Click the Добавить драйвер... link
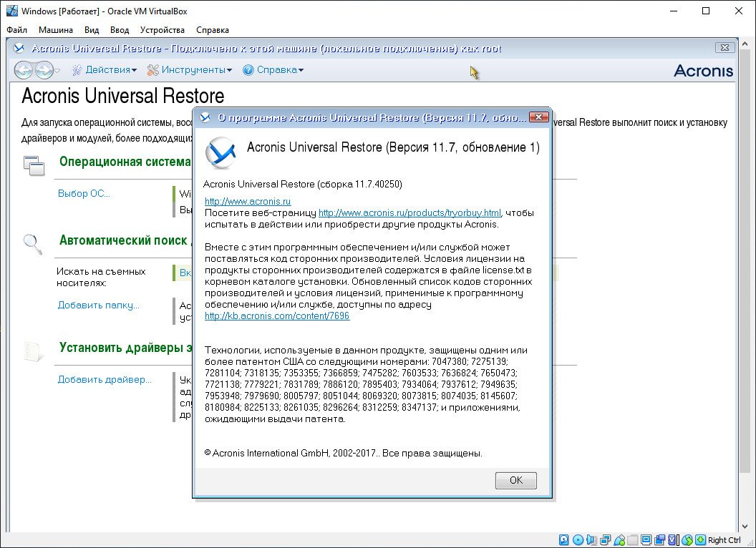756x548 pixels. [105, 380]
